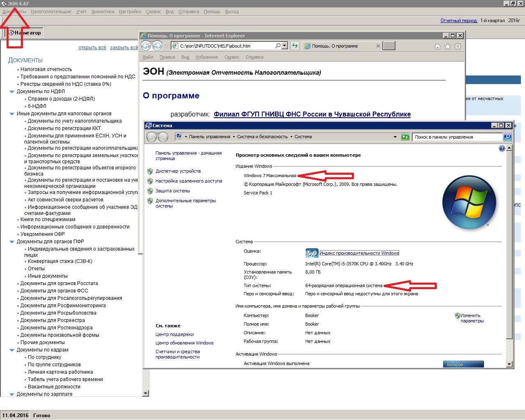Collapse Документы по НДФЛ tree section
The width and height of the screenshot is (525, 420).
tap(12, 92)
